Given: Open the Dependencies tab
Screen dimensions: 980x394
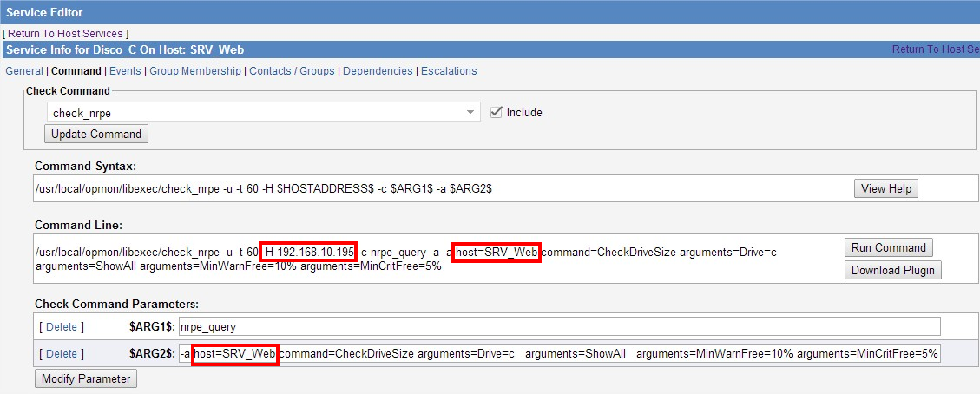Looking at the screenshot, I should tap(378, 71).
